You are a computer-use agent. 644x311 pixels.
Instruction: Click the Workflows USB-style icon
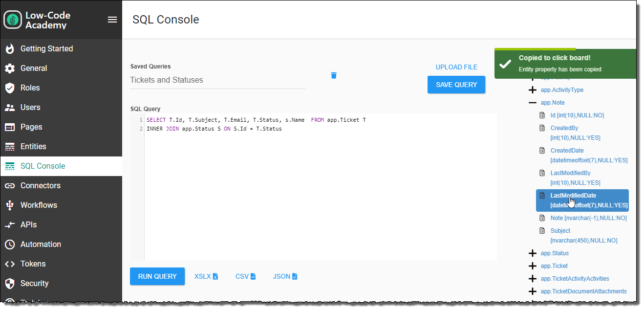10,205
